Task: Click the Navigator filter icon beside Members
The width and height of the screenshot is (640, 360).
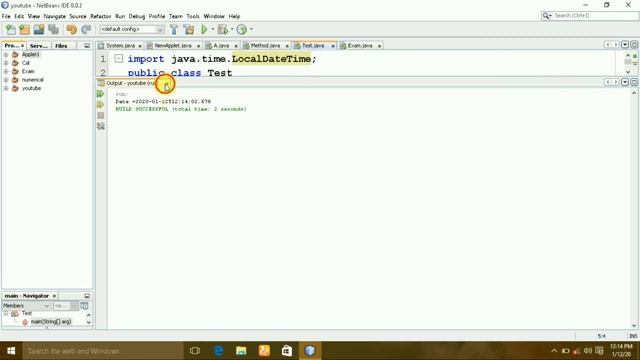Action: click(x=84, y=306)
